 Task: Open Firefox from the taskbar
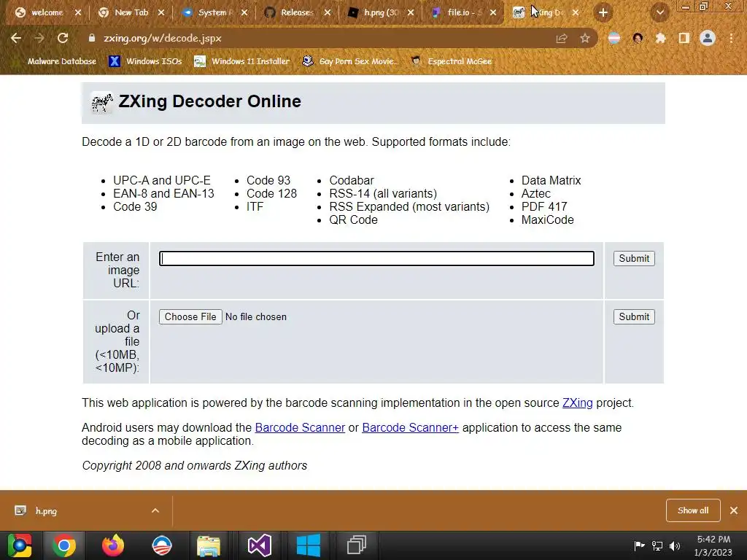(113, 545)
